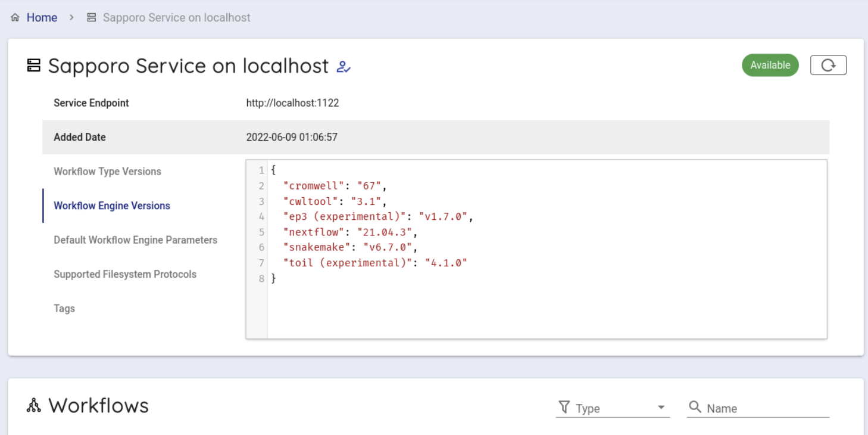Click the Sapporo Service on localhost breadcrumb
868x435 pixels.
(176, 18)
